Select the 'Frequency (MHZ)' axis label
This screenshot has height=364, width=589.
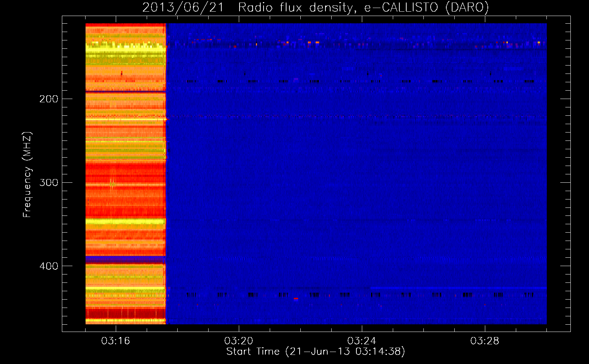(x=27, y=175)
